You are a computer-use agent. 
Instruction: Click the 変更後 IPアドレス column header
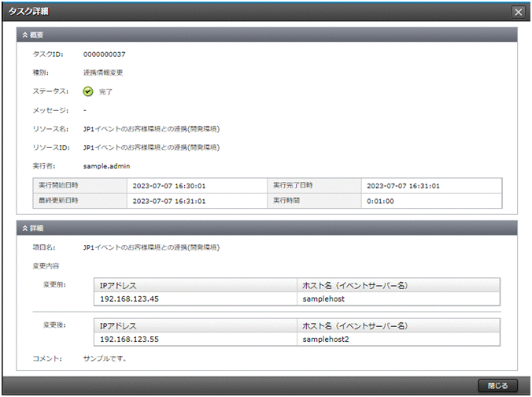(195, 325)
